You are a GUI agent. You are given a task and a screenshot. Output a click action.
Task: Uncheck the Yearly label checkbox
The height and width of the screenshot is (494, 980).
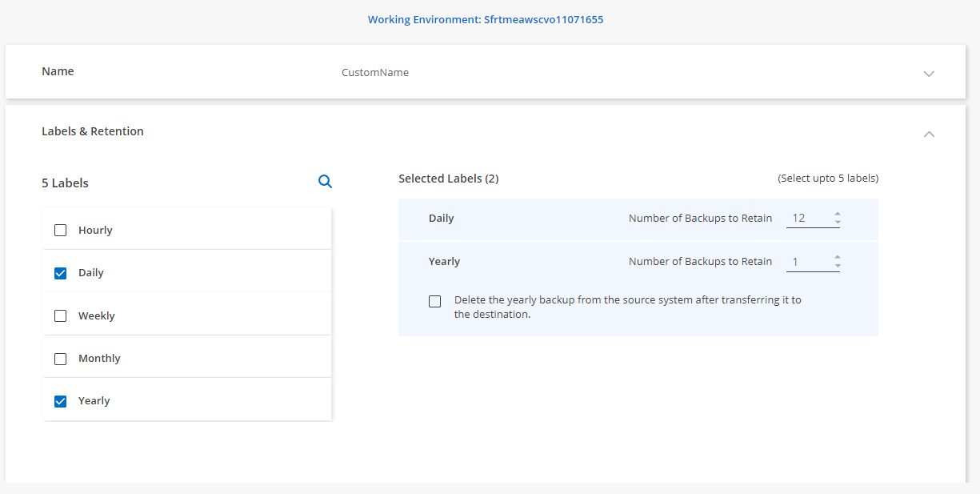click(x=60, y=400)
